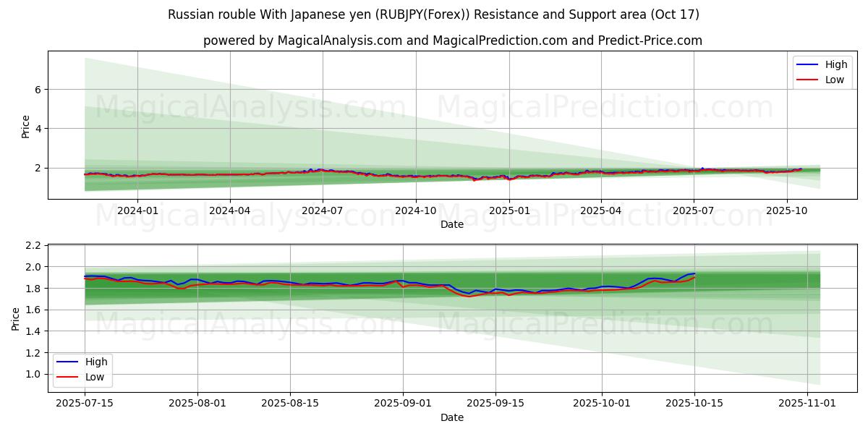This screenshot has width=868, height=434.
Task: Select the Low label in bottom chart legend
Action: point(95,377)
